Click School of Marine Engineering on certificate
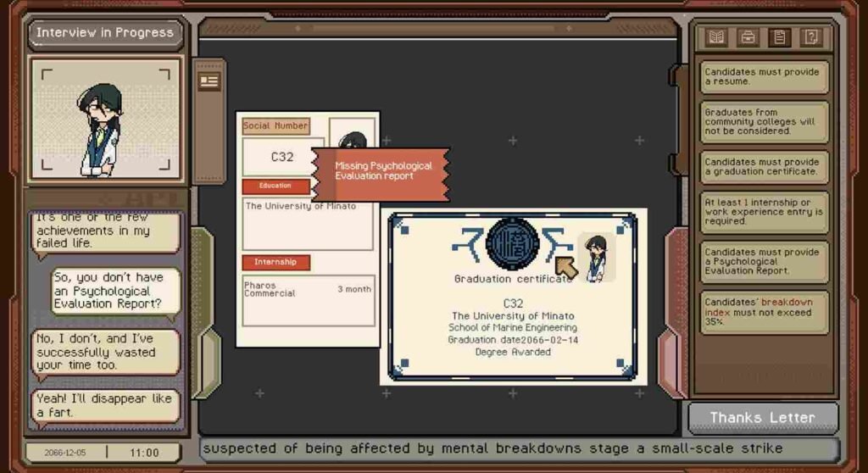The image size is (868, 473). click(513, 327)
